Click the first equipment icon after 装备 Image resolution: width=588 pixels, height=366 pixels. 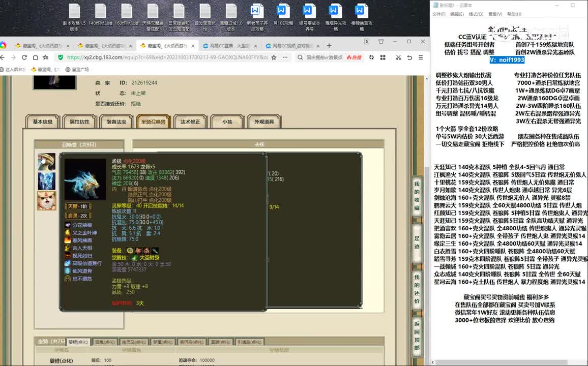tap(130, 250)
